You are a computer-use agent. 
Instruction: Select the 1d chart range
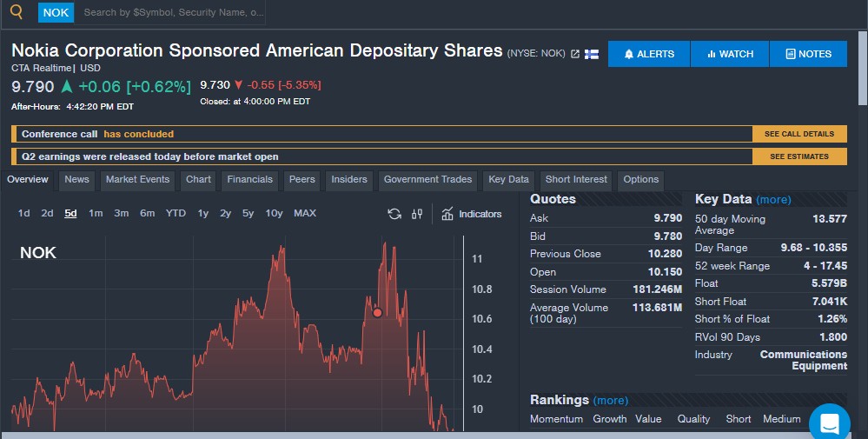23,213
